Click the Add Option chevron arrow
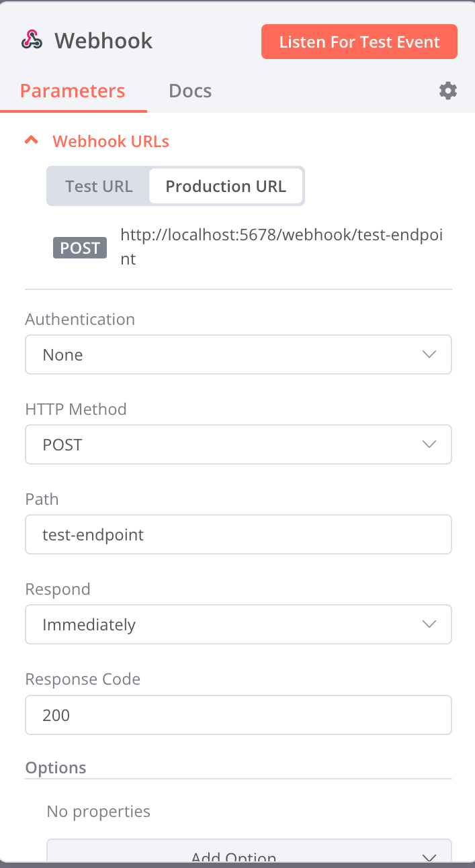This screenshot has width=475, height=868. [x=429, y=857]
